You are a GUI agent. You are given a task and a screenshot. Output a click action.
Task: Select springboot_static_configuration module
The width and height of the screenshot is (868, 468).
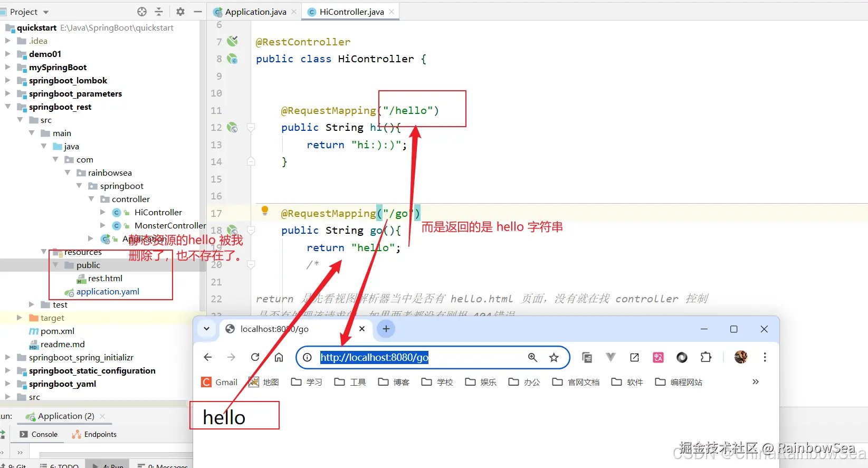point(92,370)
